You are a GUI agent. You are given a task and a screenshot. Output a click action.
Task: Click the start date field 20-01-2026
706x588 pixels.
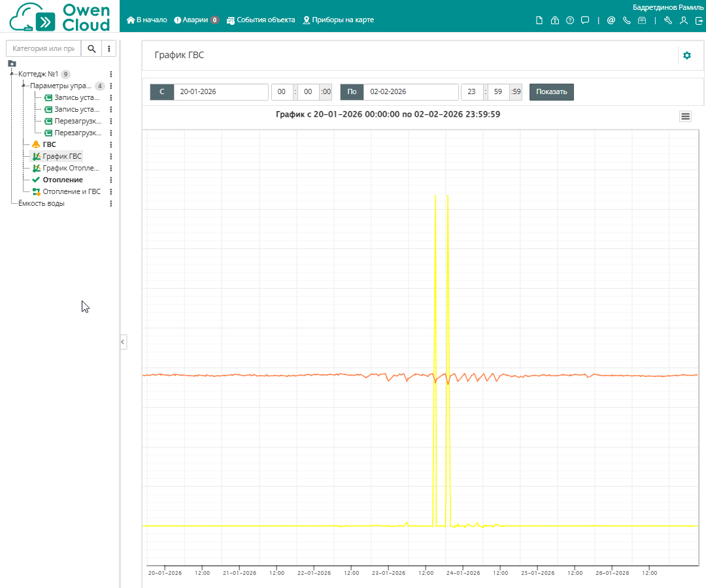point(220,92)
